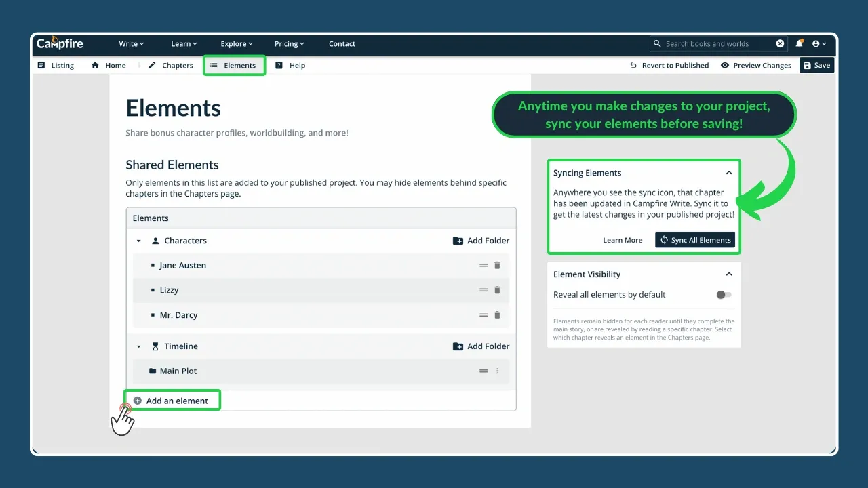Click the Listing icon in the toolbar
Screen dimensions: 868x488
(x=43, y=65)
